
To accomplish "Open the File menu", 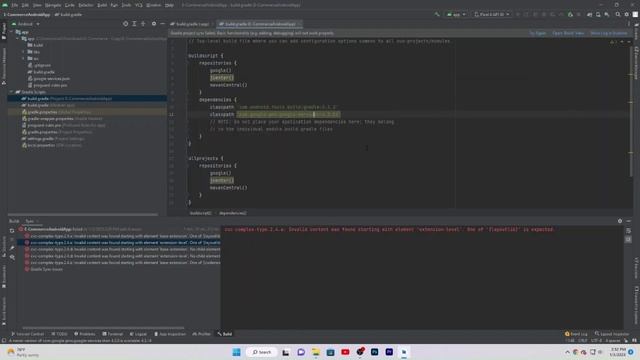I will tap(15, 5).
